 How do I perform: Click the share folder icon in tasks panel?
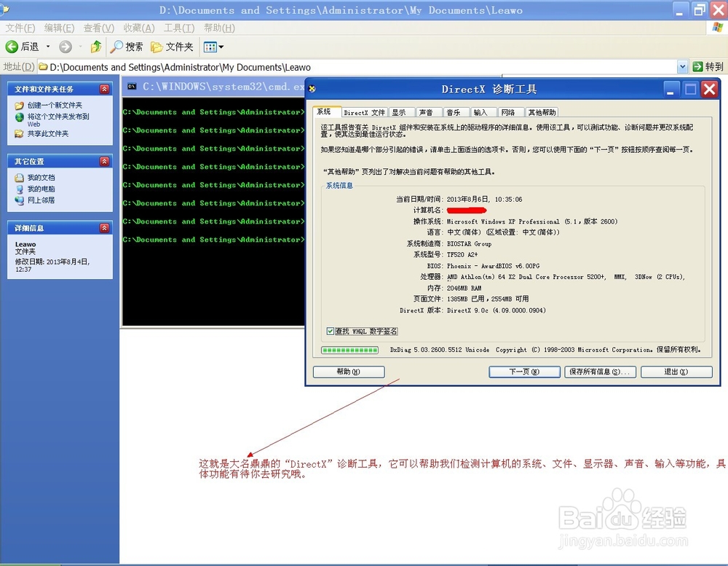(19, 134)
